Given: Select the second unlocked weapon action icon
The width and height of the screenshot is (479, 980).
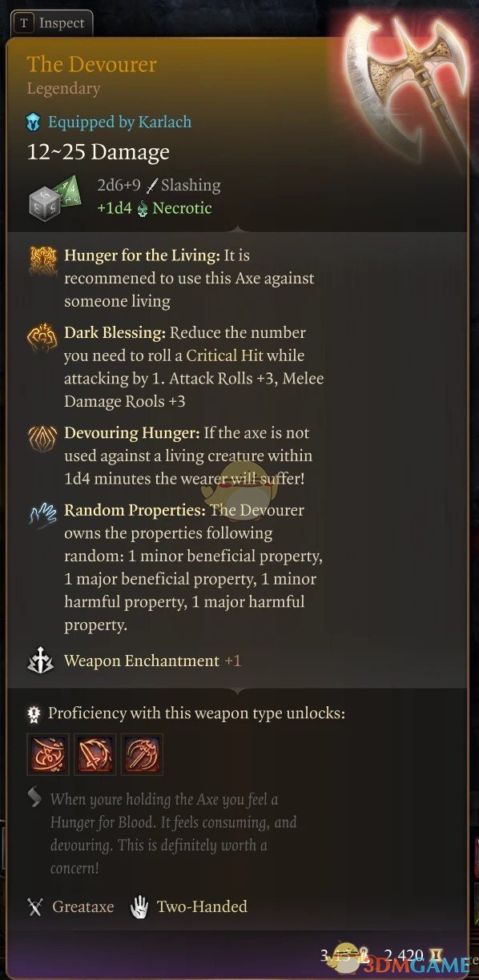Looking at the screenshot, I should tap(95, 754).
